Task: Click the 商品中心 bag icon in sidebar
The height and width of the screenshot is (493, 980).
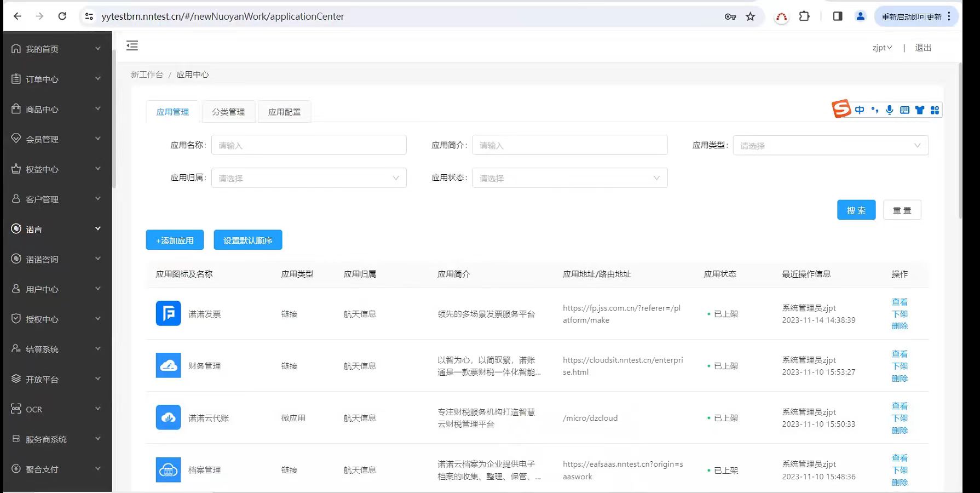Action: [x=16, y=109]
